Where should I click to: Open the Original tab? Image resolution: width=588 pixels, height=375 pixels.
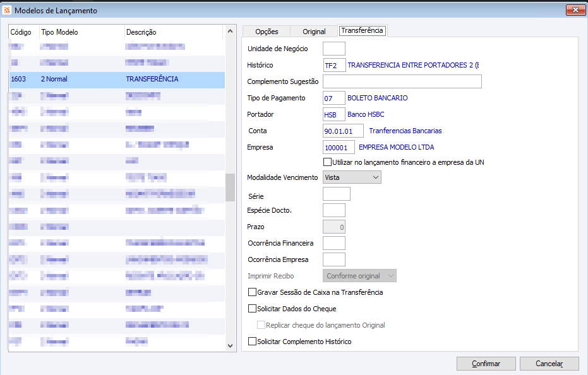(314, 32)
